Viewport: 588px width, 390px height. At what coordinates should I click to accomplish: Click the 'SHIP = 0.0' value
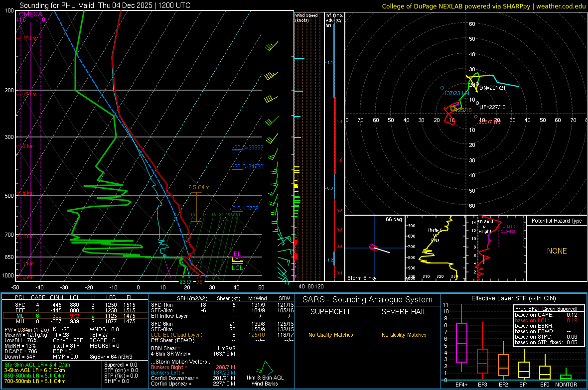[x=117, y=381]
